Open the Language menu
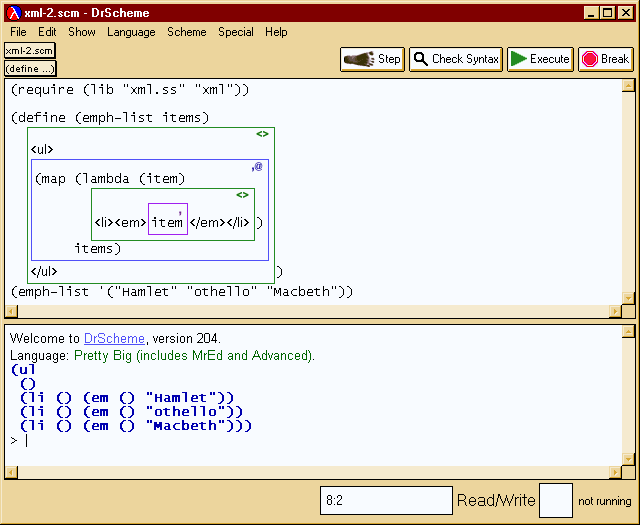 [x=131, y=32]
